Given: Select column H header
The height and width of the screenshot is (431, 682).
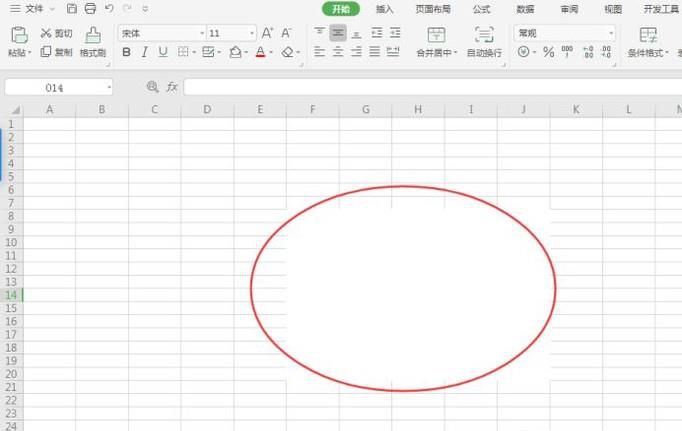Looking at the screenshot, I should click(x=418, y=110).
